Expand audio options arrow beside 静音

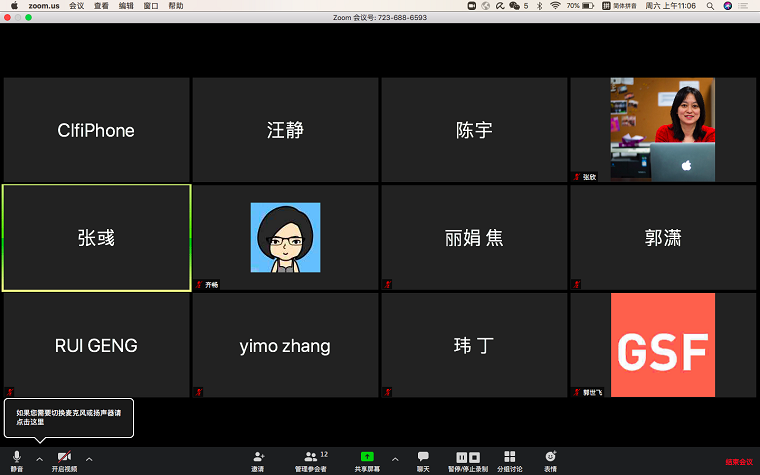(x=39, y=459)
